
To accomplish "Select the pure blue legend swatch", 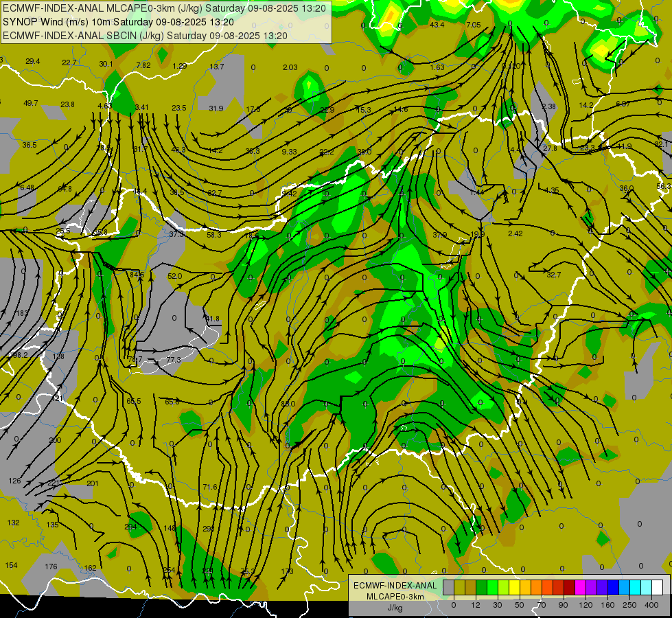I will pyautogui.click(x=614, y=587).
